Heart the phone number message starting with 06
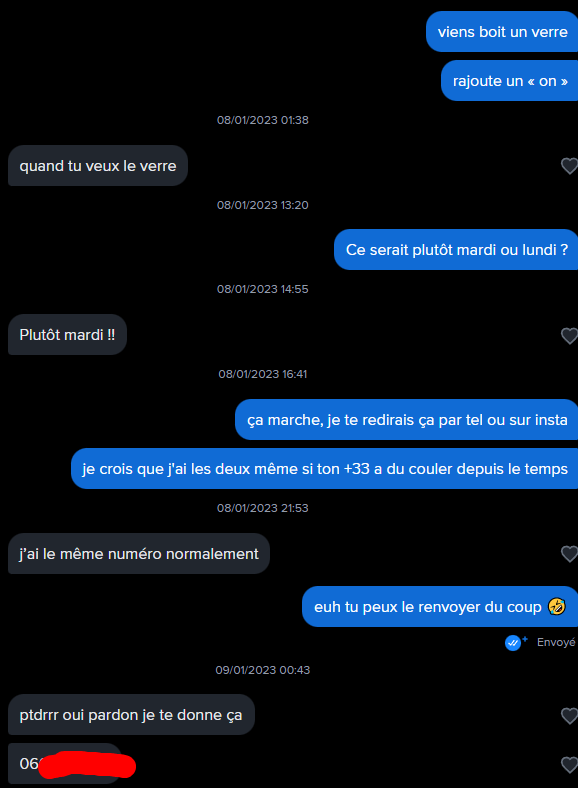 pyautogui.click(x=569, y=765)
